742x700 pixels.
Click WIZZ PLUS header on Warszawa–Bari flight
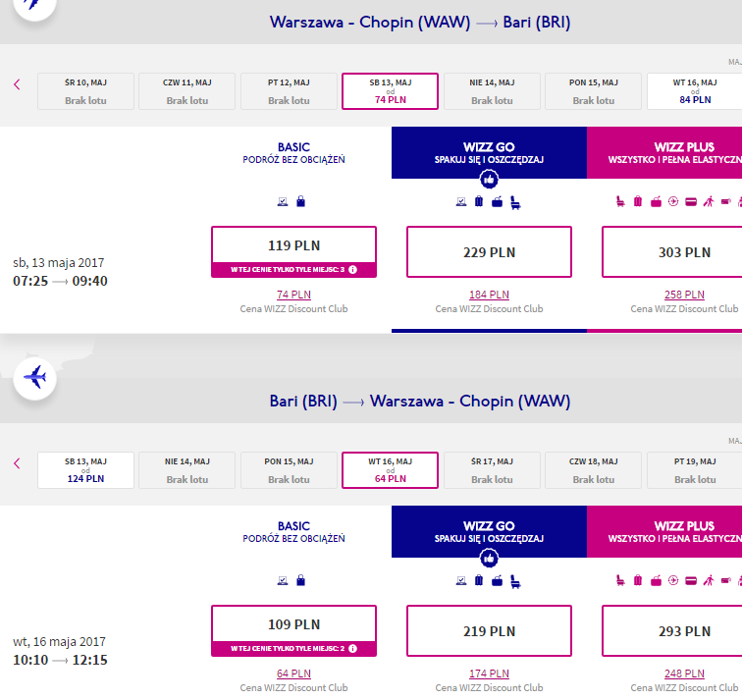click(664, 152)
